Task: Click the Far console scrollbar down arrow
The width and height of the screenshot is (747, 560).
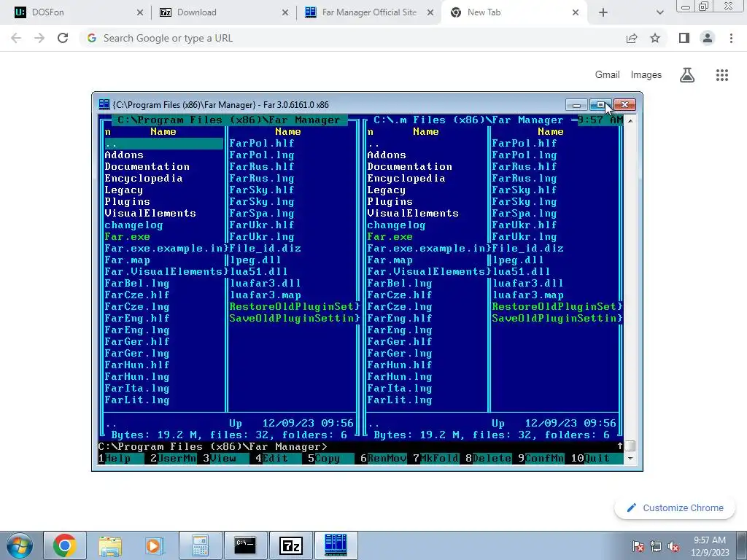Action: click(x=630, y=458)
